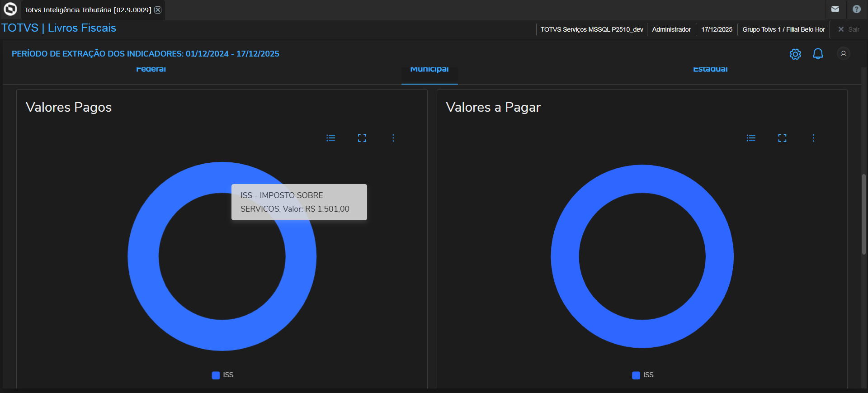Open the notifications bell
The image size is (868, 393).
coord(818,54)
